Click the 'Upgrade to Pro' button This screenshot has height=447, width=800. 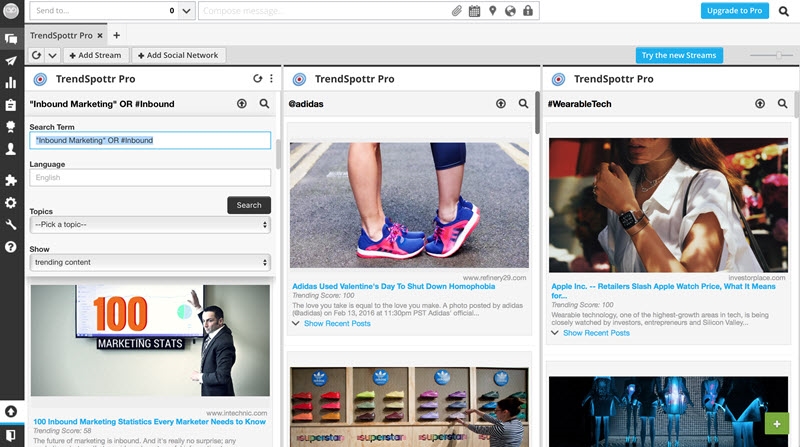pos(735,11)
